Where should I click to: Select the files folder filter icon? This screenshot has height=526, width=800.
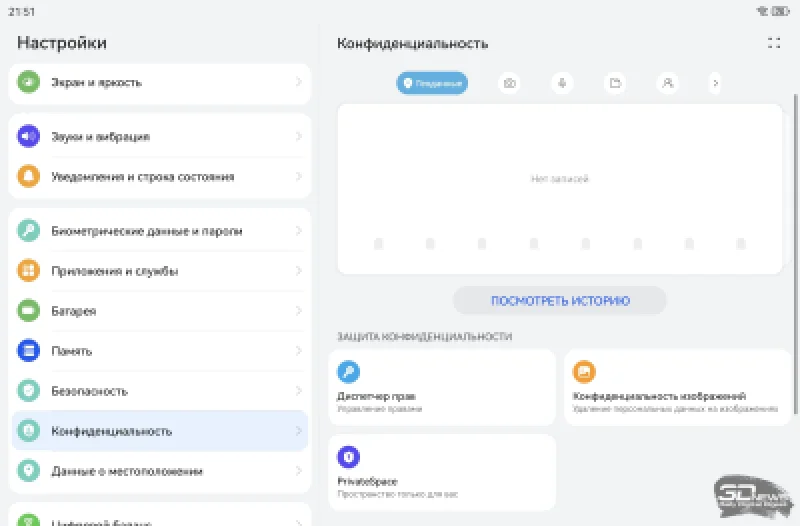click(615, 83)
